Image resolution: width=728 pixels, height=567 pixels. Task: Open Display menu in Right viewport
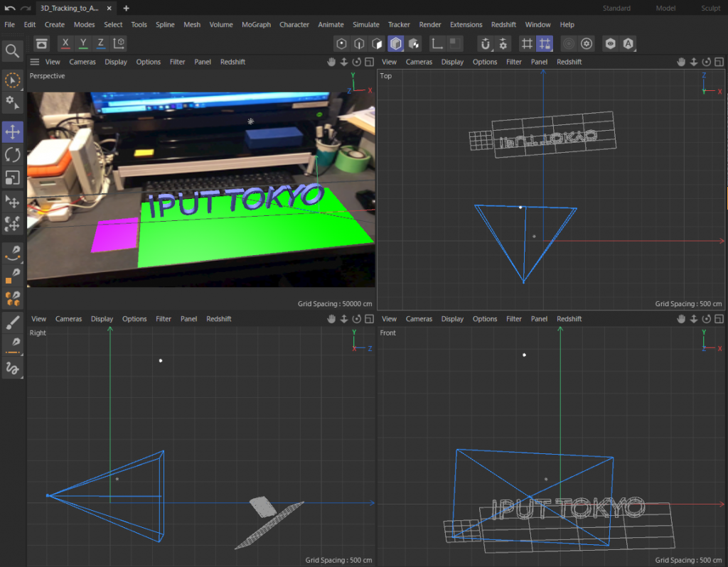coord(102,319)
